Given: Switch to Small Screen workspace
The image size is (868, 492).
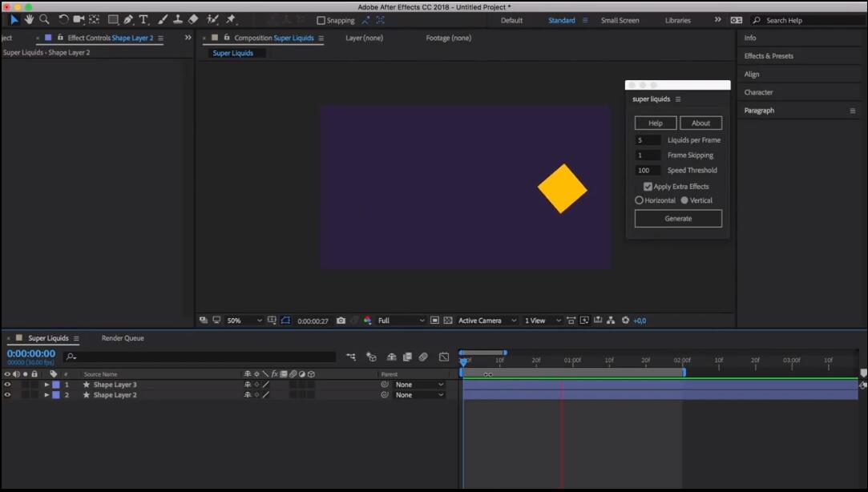Looking at the screenshot, I should click(620, 21).
